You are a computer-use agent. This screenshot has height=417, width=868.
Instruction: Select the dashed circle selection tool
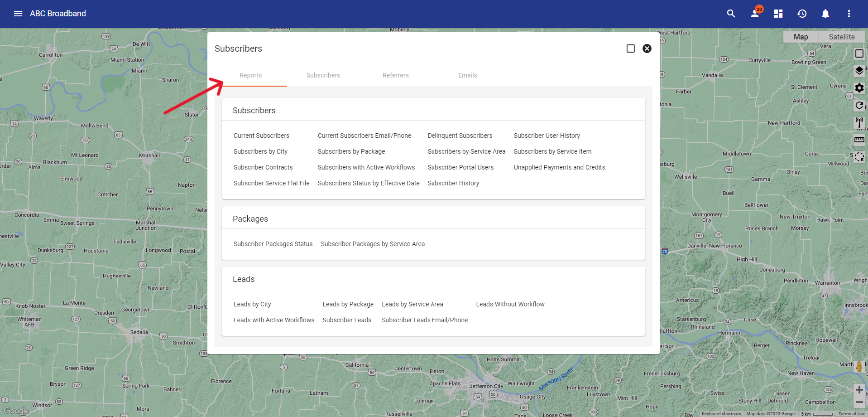pos(859,157)
